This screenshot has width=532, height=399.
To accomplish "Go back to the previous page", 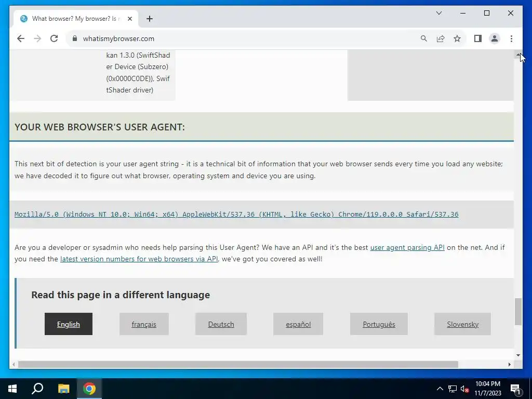I will [21, 38].
